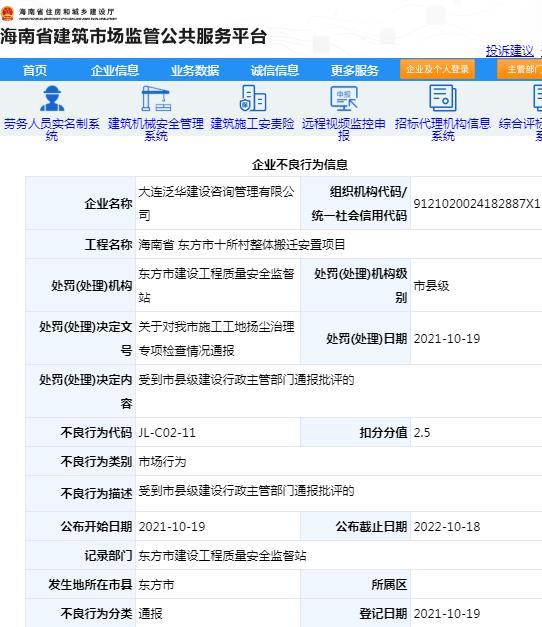
Task: Select company name 大连泛华建设咨询管理有限公司
Action: 216,204
